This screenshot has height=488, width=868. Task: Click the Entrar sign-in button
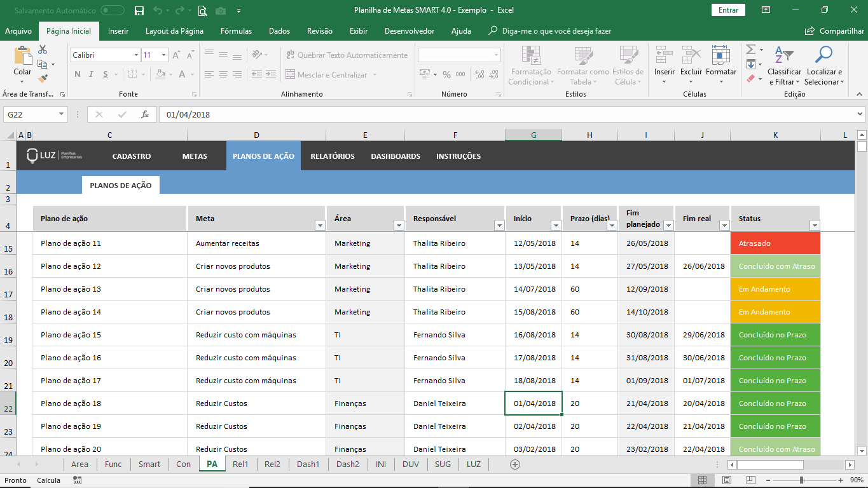[x=728, y=10]
